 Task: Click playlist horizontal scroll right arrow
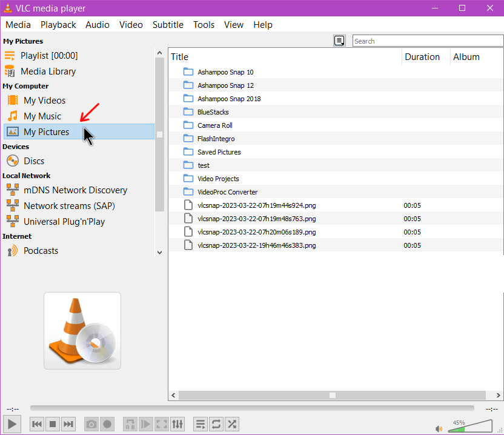click(x=498, y=395)
